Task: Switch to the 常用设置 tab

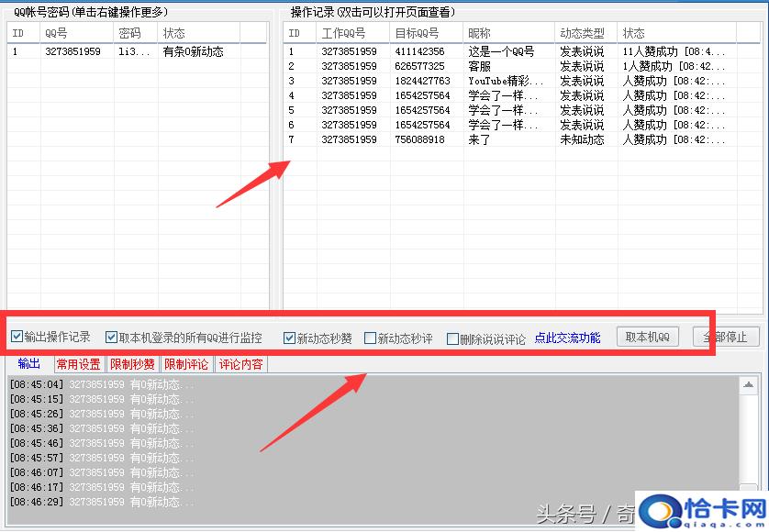Action: [x=78, y=364]
